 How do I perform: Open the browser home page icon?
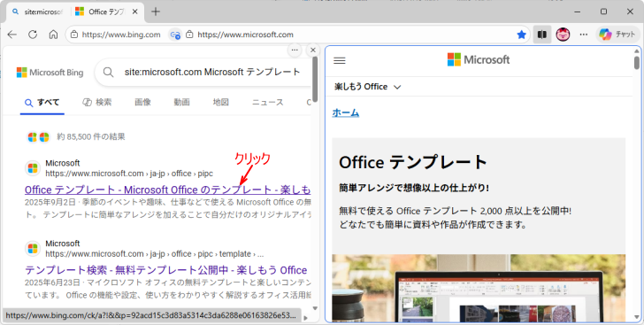click(53, 35)
